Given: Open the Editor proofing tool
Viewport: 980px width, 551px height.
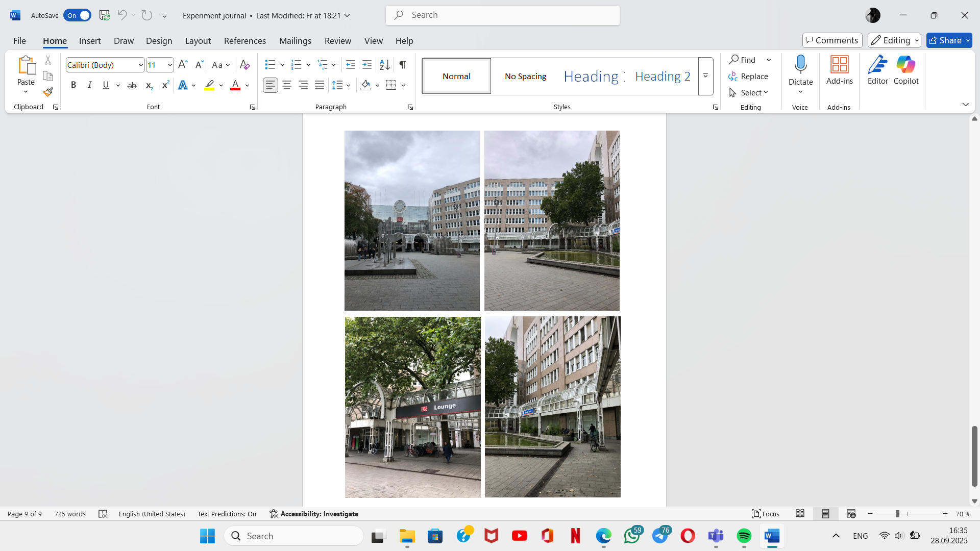Looking at the screenshot, I should click(x=877, y=70).
